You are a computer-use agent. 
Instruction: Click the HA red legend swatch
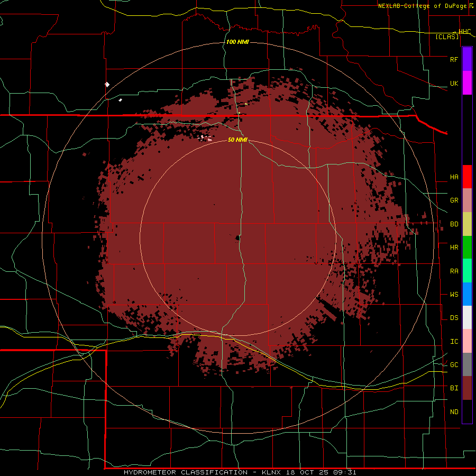[467, 177]
